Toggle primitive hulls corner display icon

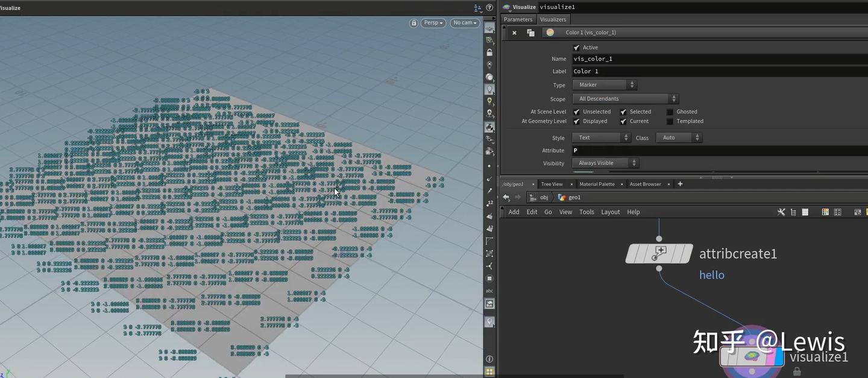(x=489, y=241)
